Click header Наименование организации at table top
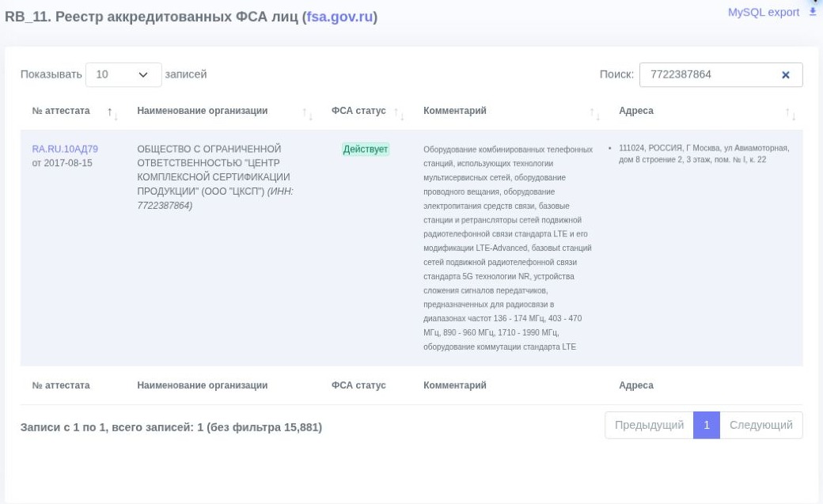This screenshot has height=504, width=823. click(202, 111)
